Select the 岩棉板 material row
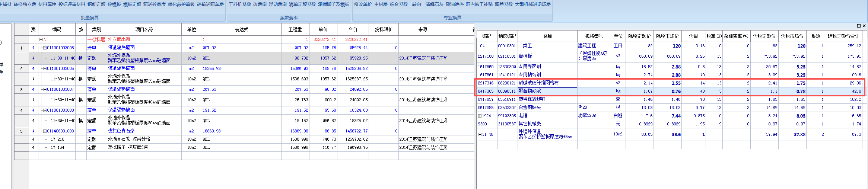The image size is (868, 189). tap(671, 56)
